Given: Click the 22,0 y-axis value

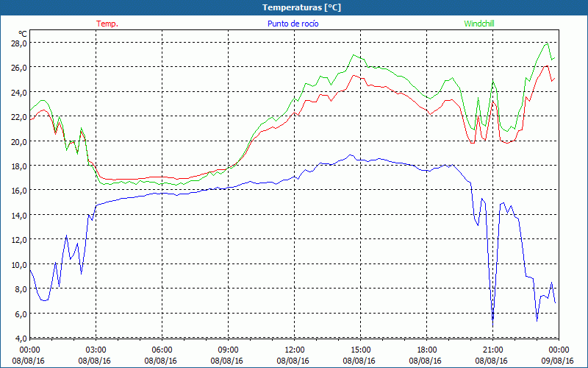Looking at the screenshot, I should click(x=19, y=117).
